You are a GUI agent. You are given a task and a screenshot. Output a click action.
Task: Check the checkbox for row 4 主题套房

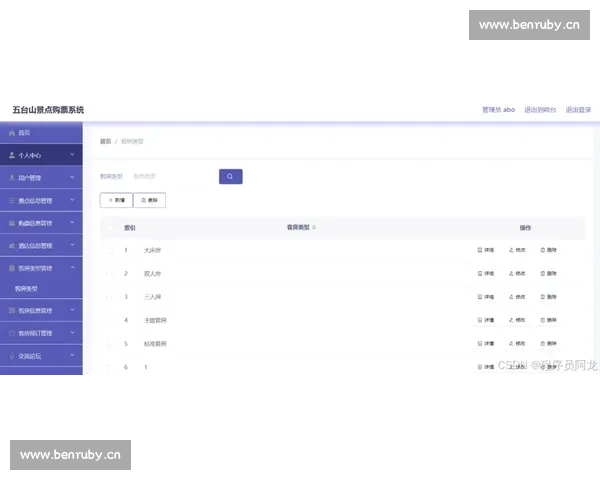pyautogui.click(x=108, y=320)
